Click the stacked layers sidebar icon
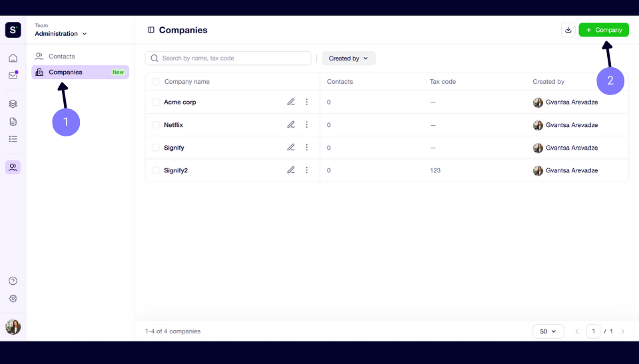Screen dimensions: 639x364 [13, 104]
